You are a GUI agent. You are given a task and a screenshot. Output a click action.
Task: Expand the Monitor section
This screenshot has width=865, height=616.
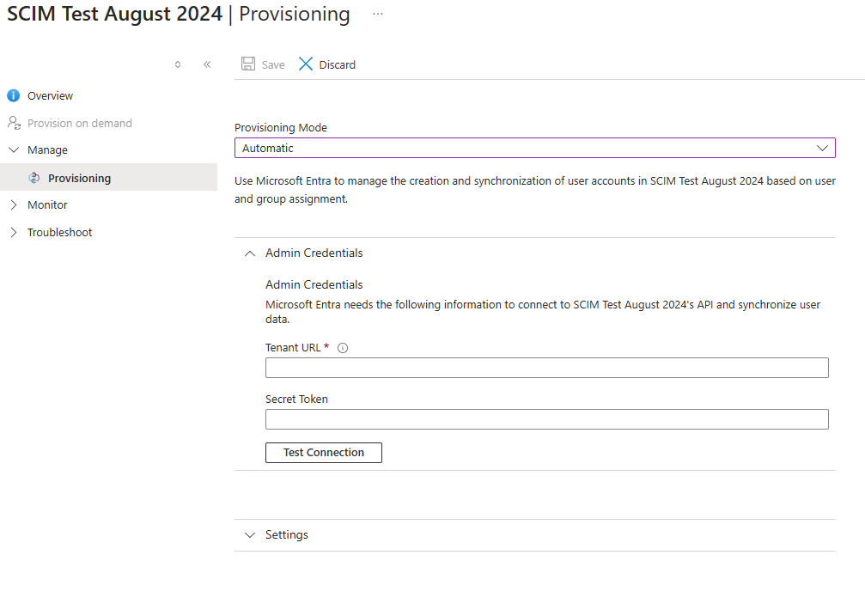(13, 204)
